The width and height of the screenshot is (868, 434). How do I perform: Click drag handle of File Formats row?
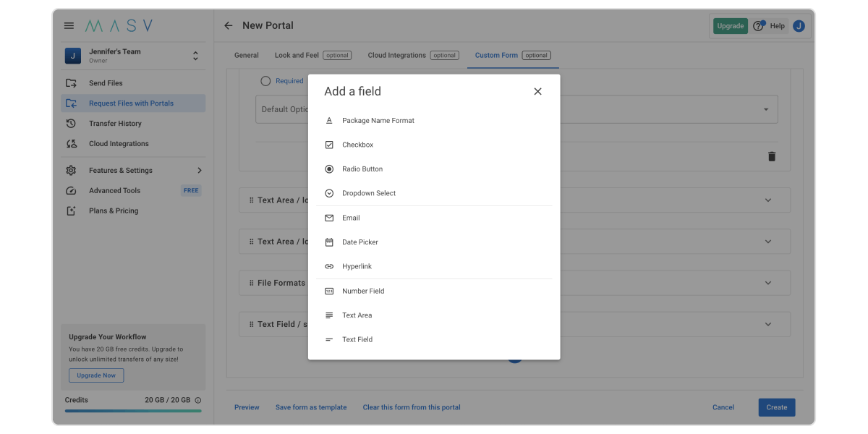[x=251, y=283]
